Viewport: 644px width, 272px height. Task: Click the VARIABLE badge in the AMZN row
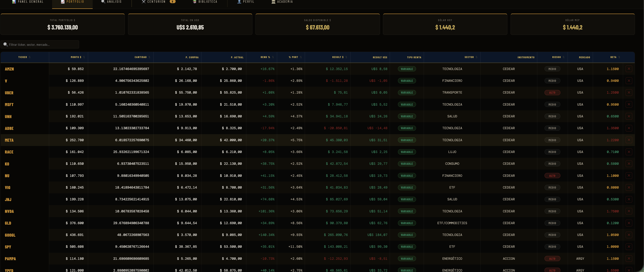coord(407,69)
